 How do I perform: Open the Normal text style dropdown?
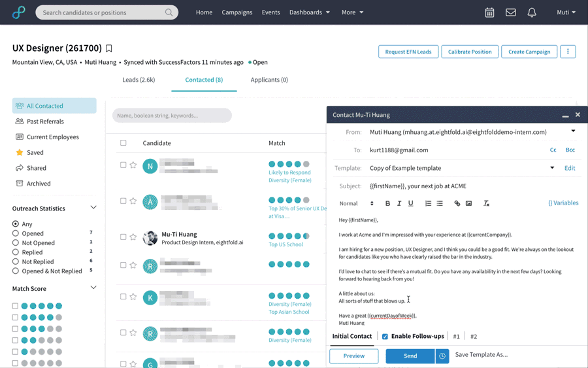(356, 203)
